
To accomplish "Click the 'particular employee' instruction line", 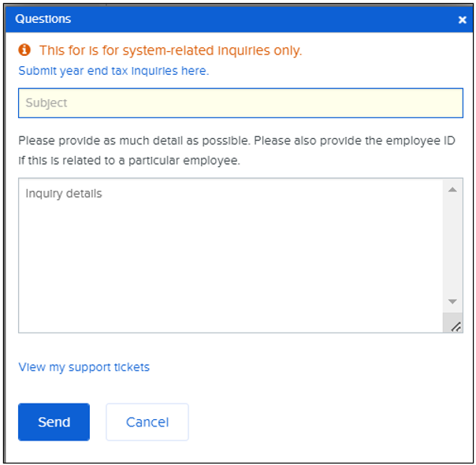I will 129,160.
